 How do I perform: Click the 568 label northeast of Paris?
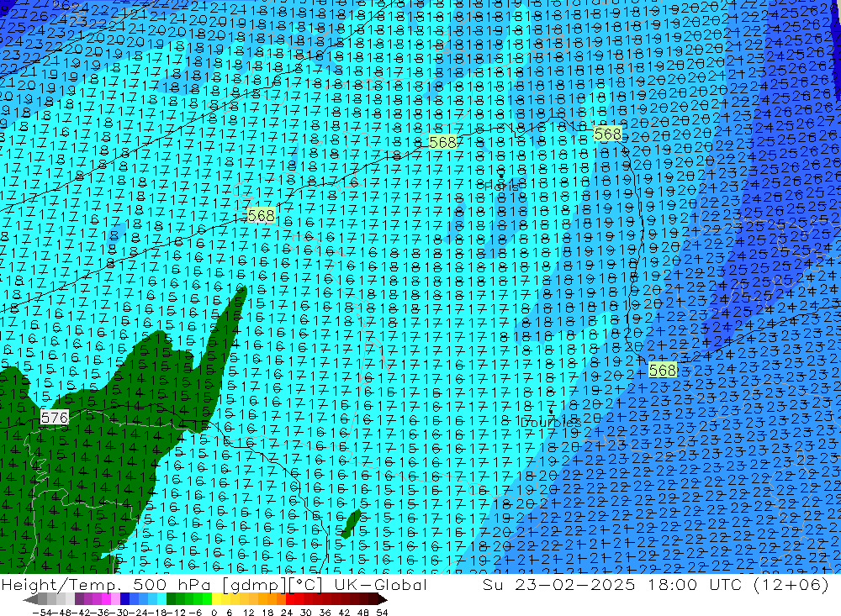tap(608, 134)
